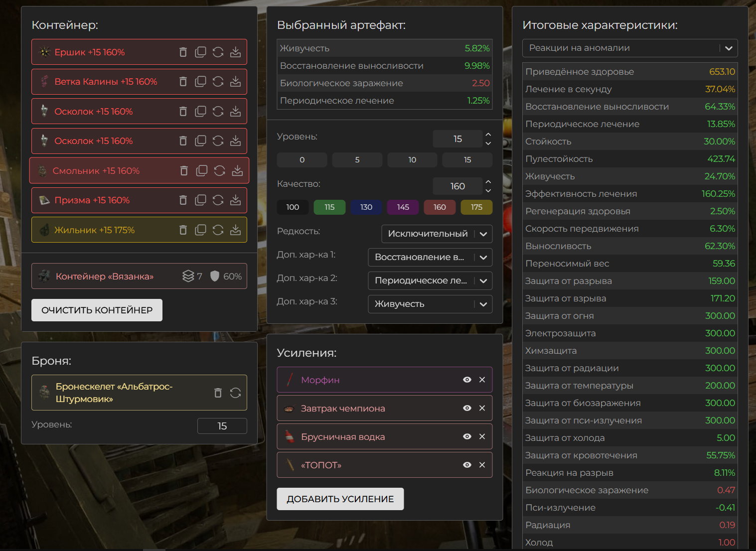
Task: Delete the Ершик +15 artifact via trash icon
Action: pyautogui.click(x=183, y=52)
